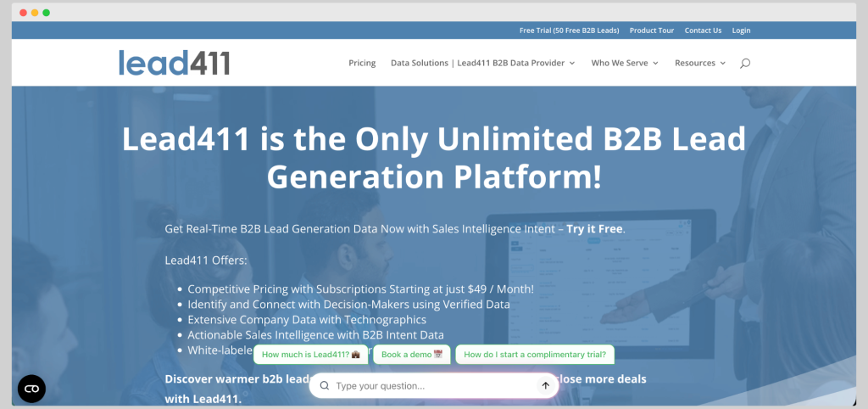Click the 'Lead411 Offers:' text

click(206, 260)
